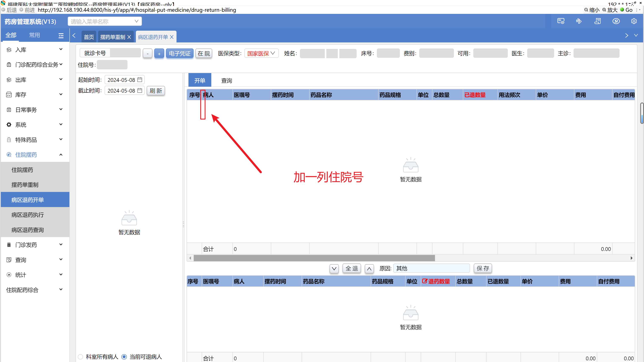Click the plus toggle button beside 就诊卡号
This screenshot has height=362, width=644.
click(x=159, y=54)
